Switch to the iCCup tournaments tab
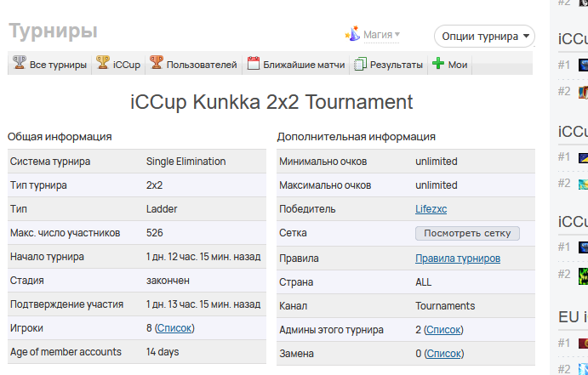 118,64
